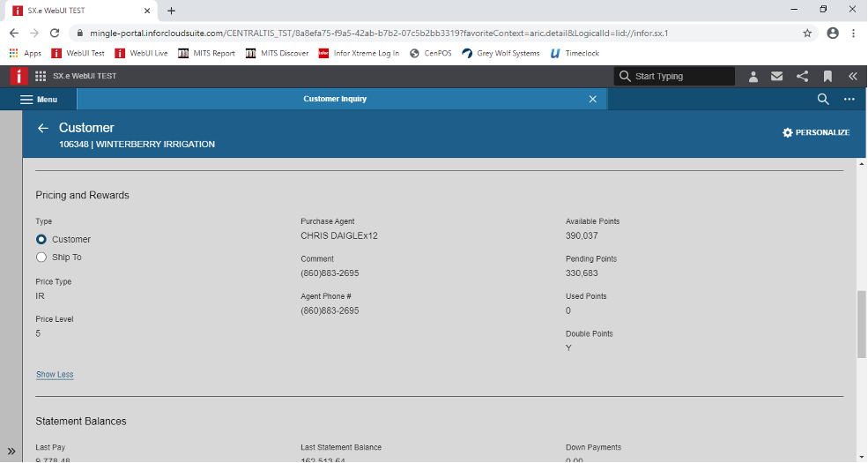
Task: Click the share icon in header
Action: pos(802,76)
